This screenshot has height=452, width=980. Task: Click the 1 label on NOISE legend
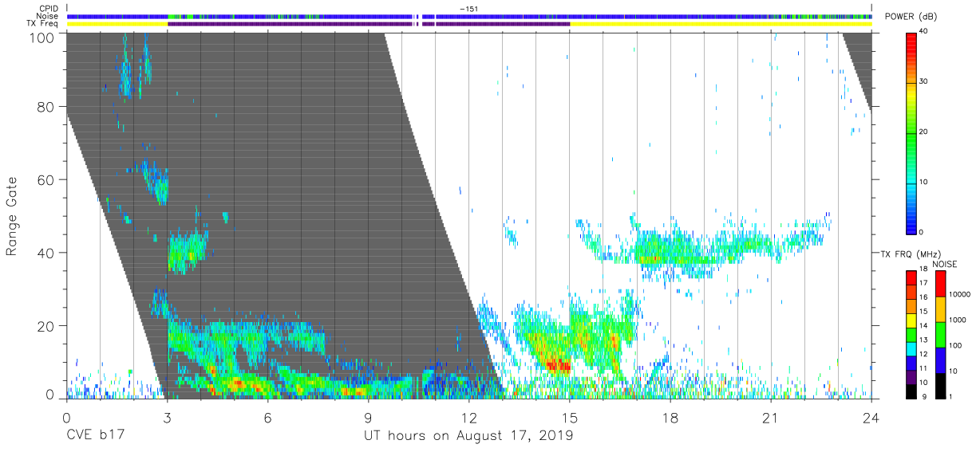950,396
